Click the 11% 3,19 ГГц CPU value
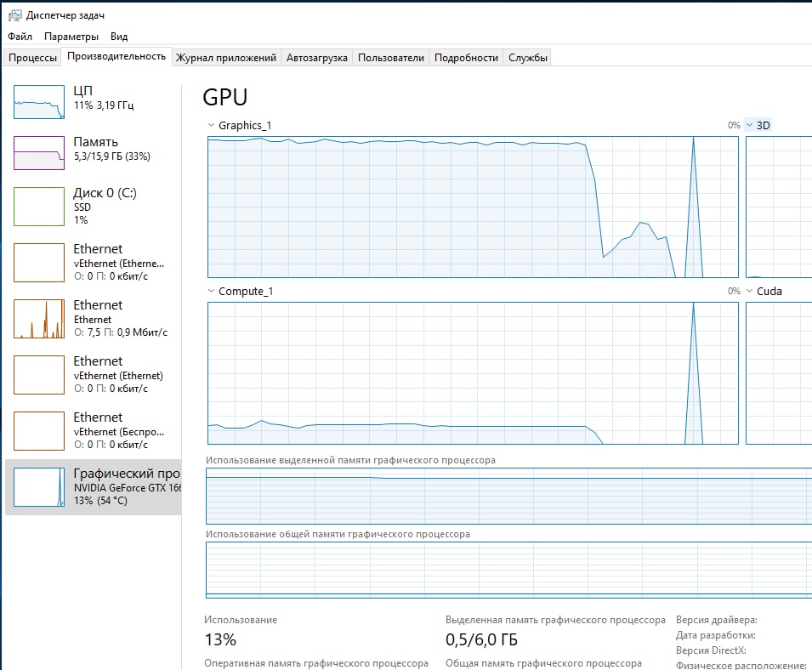This screenshot has height=670, width=812. point(104,105)
